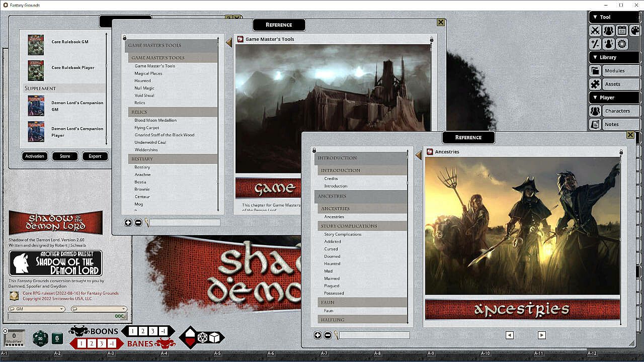Open the Options gear tool icon
This screenshot has width=644, height=362.
coord(622,44)
